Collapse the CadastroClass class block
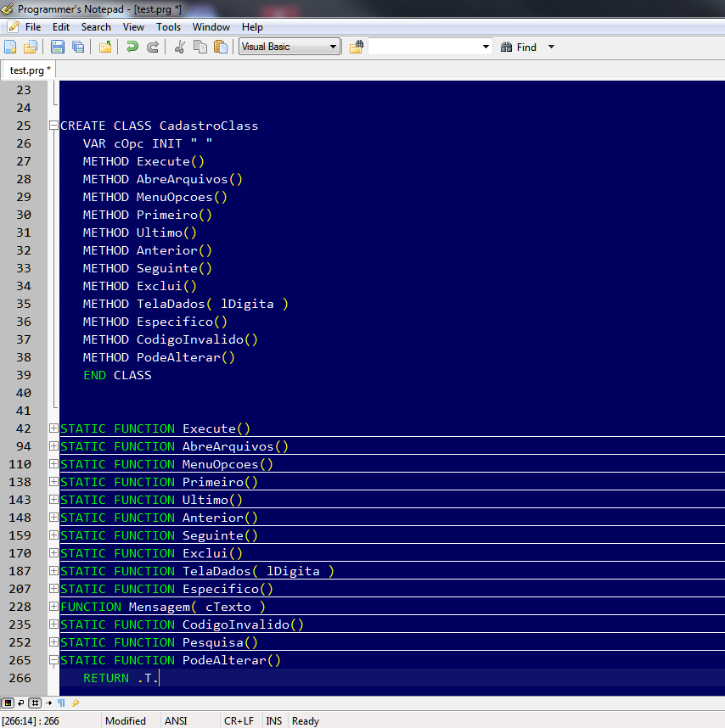Viewport: 725px width, 728px height. point(53,126)
